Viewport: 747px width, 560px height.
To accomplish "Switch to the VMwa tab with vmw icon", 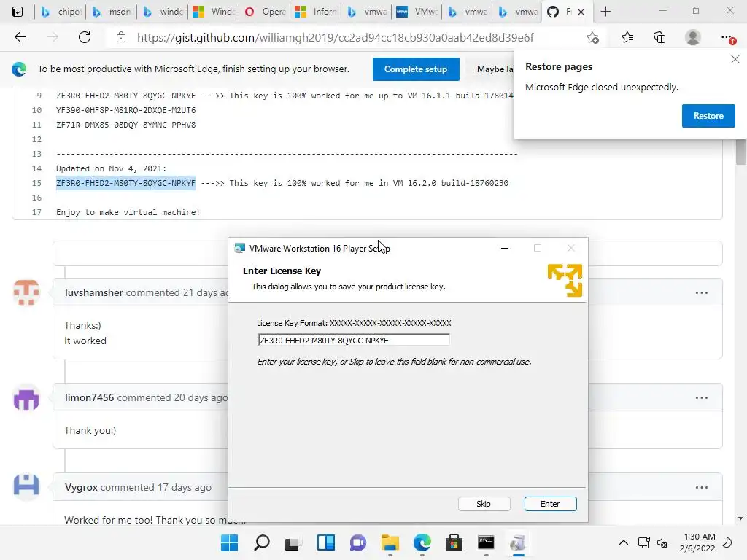I will (x=417, y=12).
